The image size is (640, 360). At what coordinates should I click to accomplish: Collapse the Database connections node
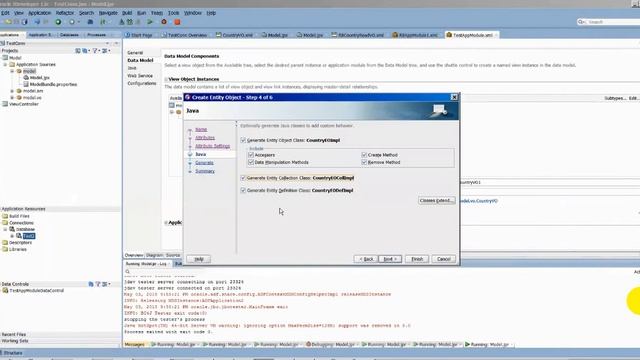click(x=5, y=229)
